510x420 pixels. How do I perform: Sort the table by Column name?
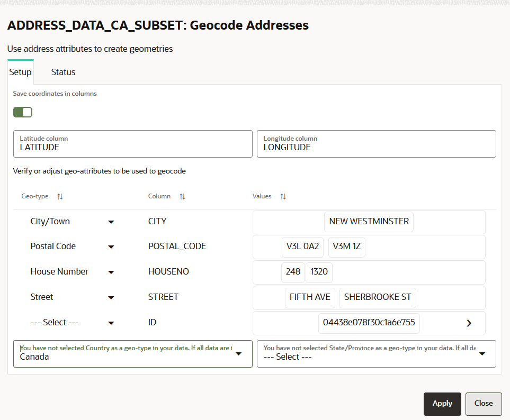click(x=182, y=196)
